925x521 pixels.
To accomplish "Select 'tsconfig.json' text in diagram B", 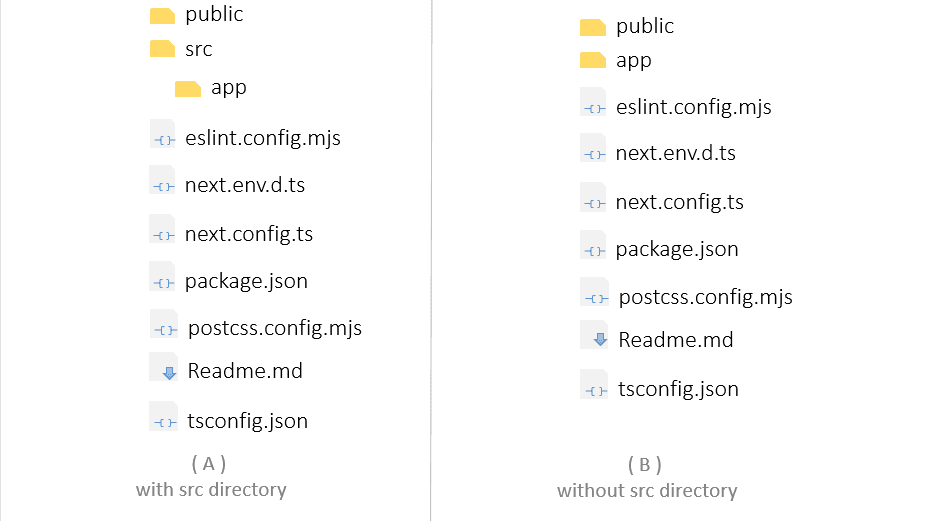I will [x=678, y=389].
